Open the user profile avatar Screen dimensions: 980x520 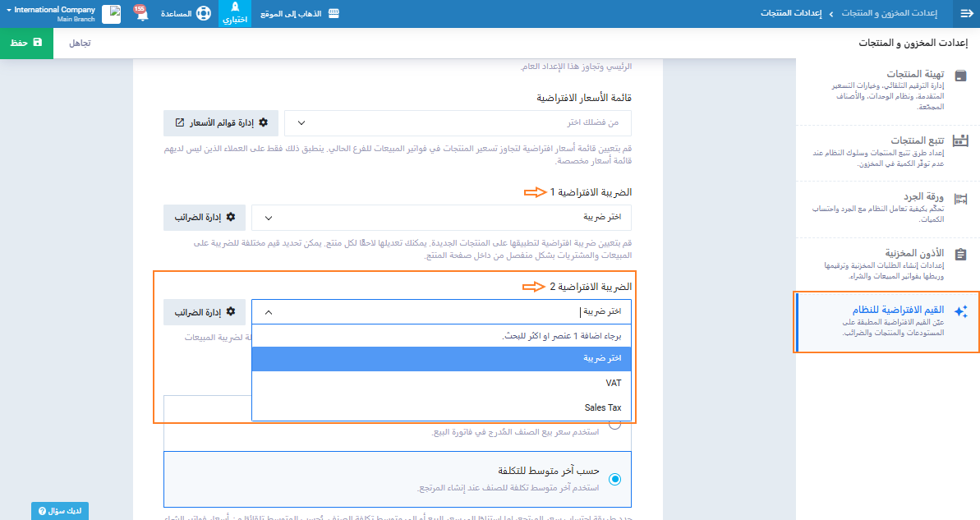point(111,14)
